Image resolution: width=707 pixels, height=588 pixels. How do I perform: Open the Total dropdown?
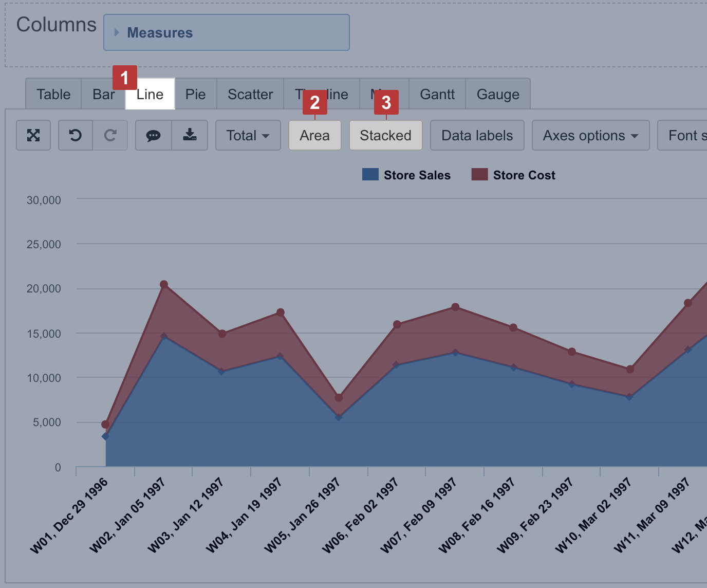pyautogui.click(x=248, y=136)
